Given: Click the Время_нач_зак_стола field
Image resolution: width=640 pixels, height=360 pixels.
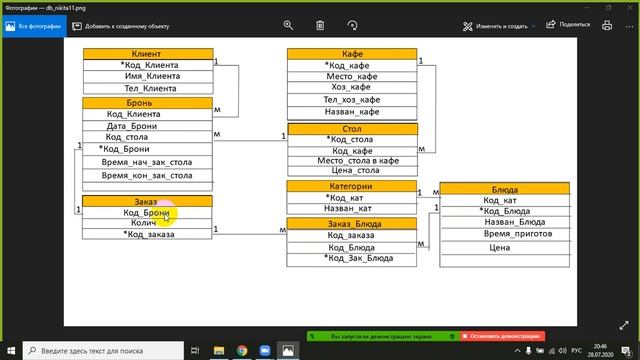Looking at the screenshot, I should coord(147,162).
